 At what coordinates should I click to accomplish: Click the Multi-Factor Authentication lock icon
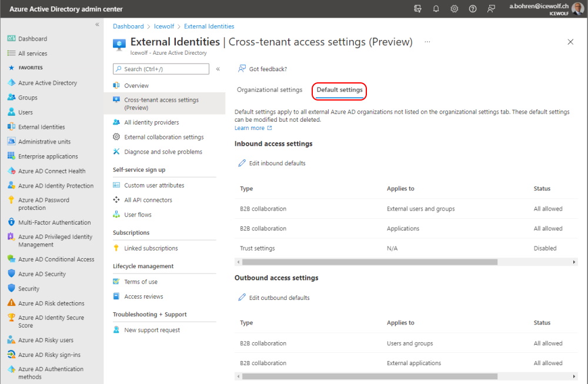pos(12,222)
